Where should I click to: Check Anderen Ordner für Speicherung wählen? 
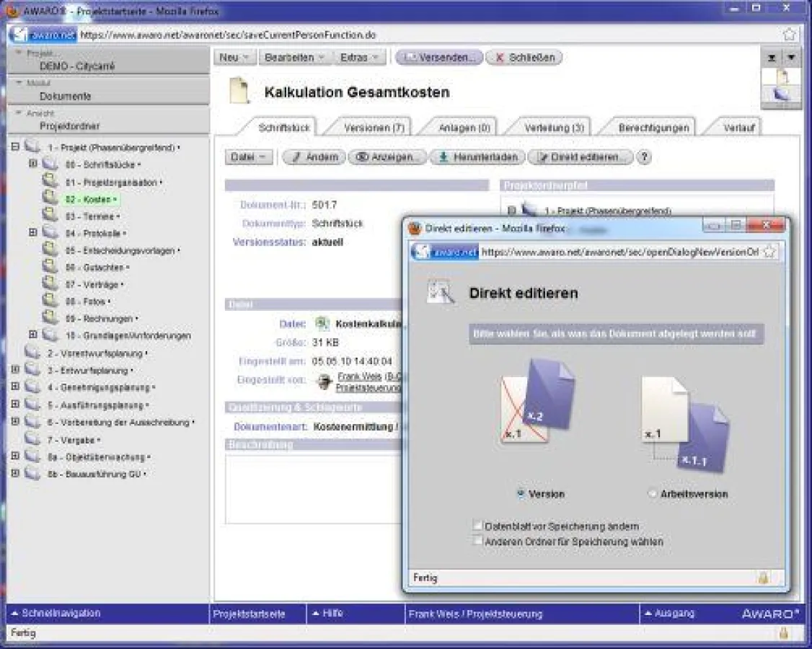pos(478,540)
